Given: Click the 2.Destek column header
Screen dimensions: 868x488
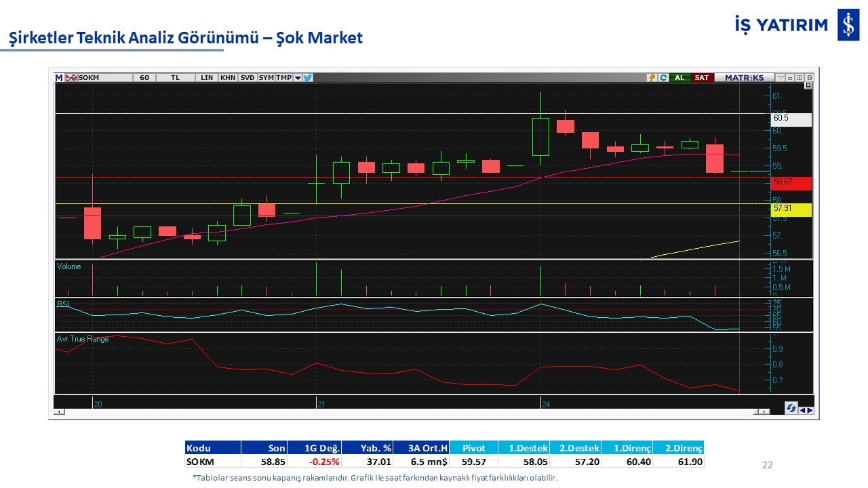Looking at the screenshot, I should point(576,447).
